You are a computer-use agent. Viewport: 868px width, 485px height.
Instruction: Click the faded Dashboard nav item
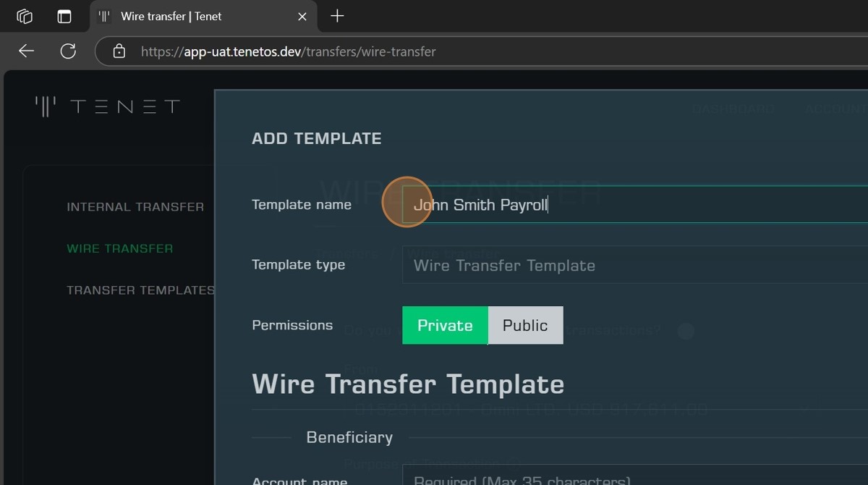pyautogui.click(x=733, y=109)
